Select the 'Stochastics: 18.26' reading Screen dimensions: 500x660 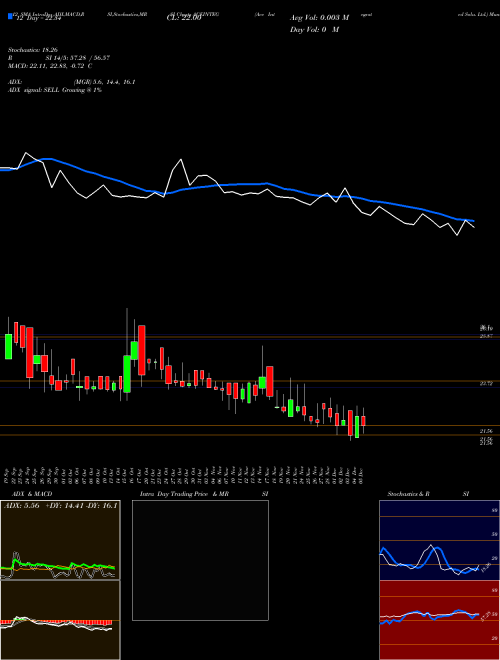pos(35,50)
